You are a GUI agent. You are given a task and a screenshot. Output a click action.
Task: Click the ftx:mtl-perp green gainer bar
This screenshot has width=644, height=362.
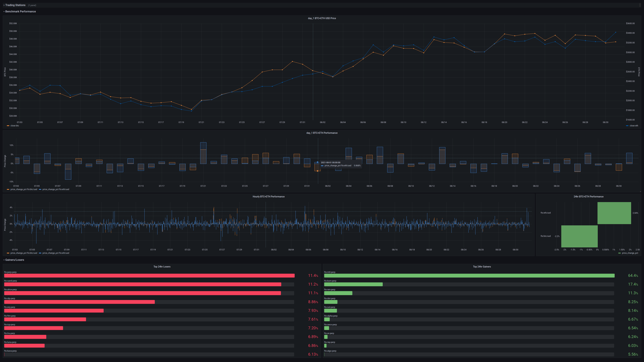[x=469, y=276]
